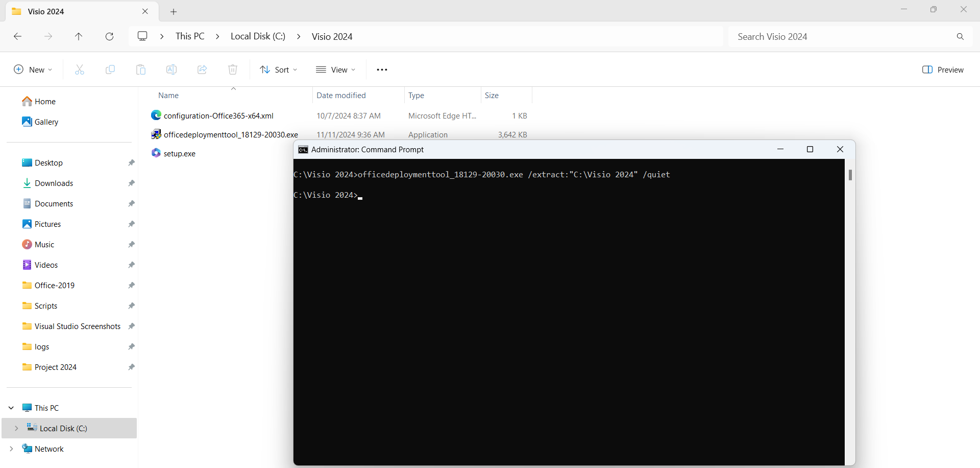980x468 pixels.
Task: Open the Downloads quick access folder
Action: tap(48, 183)
